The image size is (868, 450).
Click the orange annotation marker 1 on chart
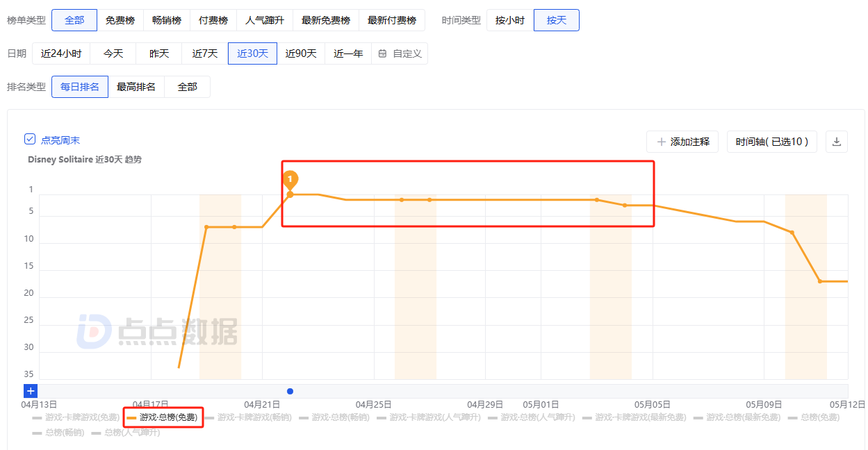coord(290,179)
